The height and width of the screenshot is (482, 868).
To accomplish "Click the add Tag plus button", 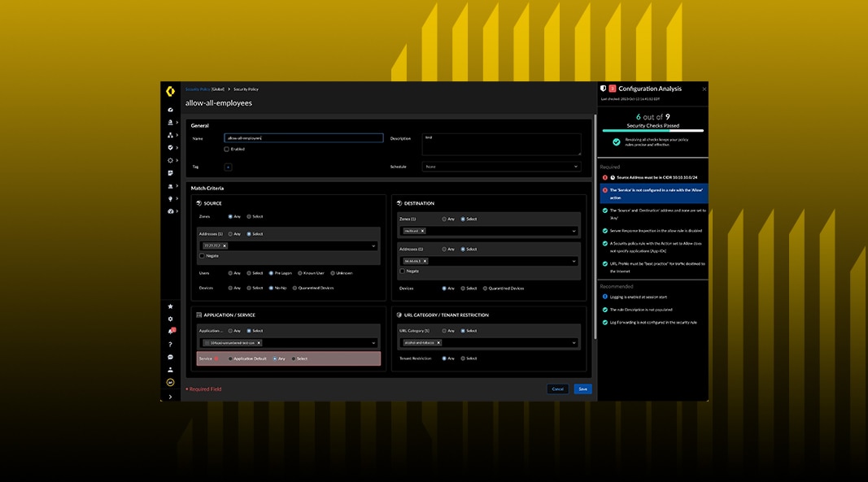I will pyautogui.click(x=228, y=167).
